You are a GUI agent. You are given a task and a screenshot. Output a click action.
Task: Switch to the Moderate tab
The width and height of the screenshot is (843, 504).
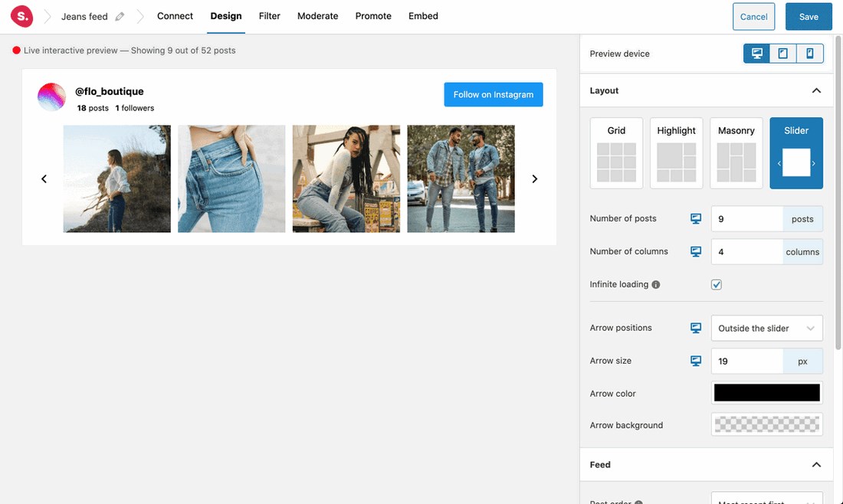(x=318, y=16)
